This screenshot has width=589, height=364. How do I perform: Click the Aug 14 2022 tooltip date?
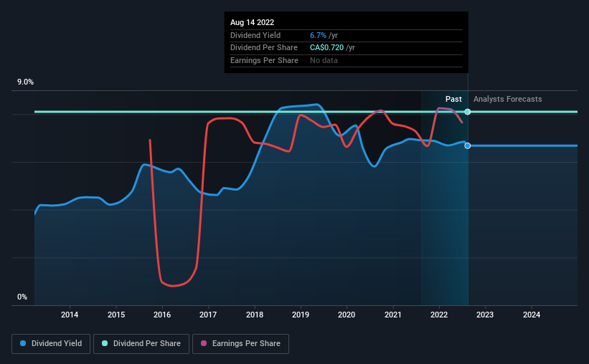pyautogui.click(x=252, y=22)
